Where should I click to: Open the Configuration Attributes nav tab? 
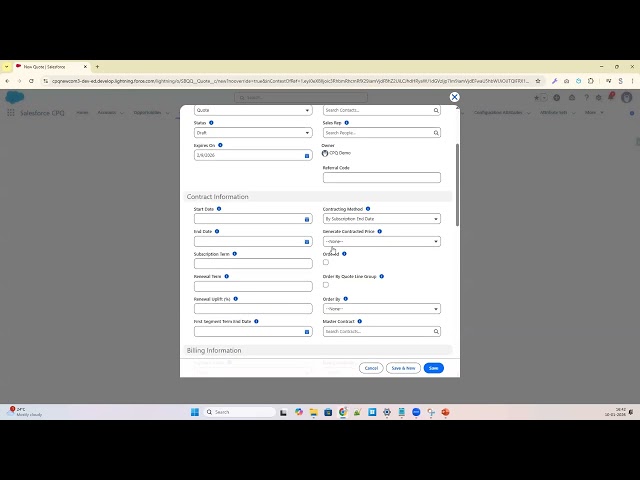click(498, 112)
